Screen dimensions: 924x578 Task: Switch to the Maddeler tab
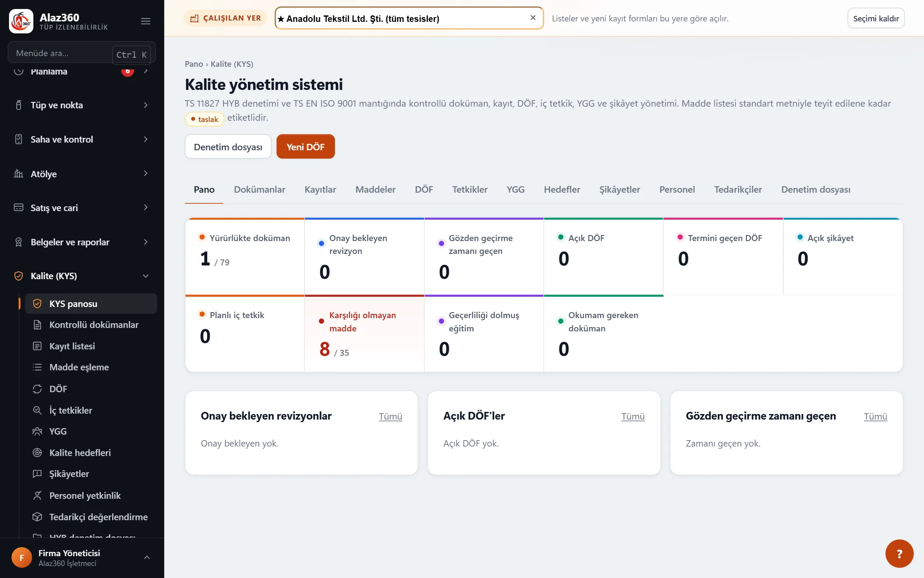coord(375,189)
